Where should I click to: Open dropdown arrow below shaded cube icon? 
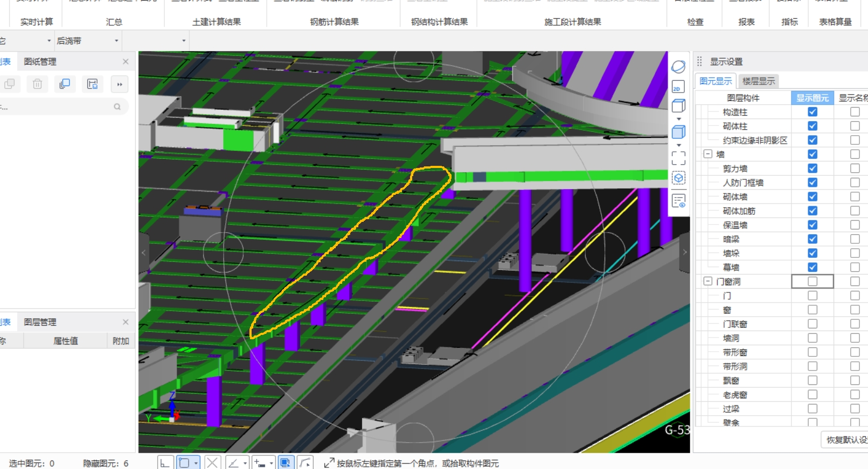pyautogui.click(x=679, y=145)
